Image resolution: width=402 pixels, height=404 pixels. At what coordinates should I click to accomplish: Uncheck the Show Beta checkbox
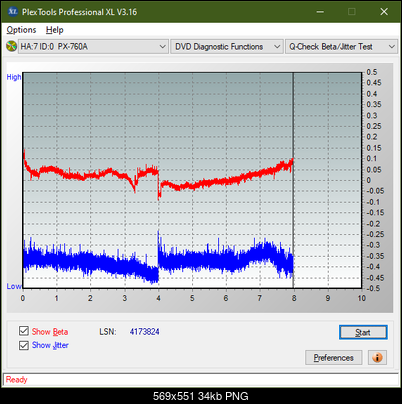coord(24,331)
